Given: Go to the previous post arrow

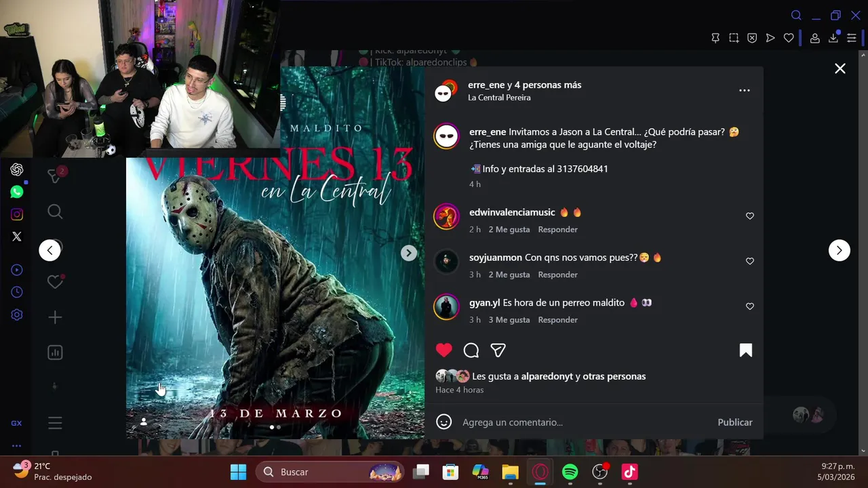Looking at the screenshot, I should 50,250.
